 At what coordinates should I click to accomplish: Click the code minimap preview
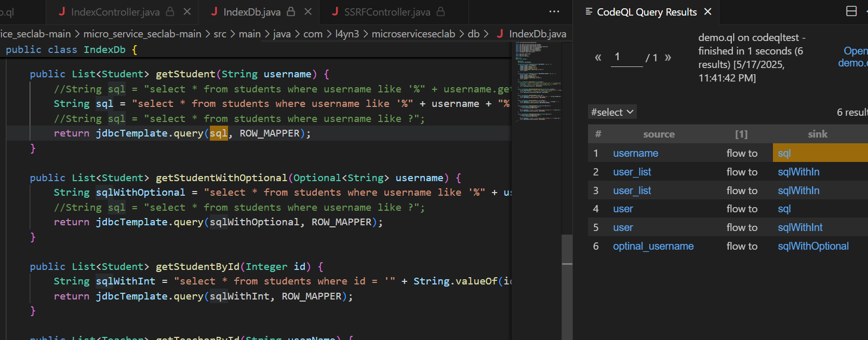[x=538, y=81]
